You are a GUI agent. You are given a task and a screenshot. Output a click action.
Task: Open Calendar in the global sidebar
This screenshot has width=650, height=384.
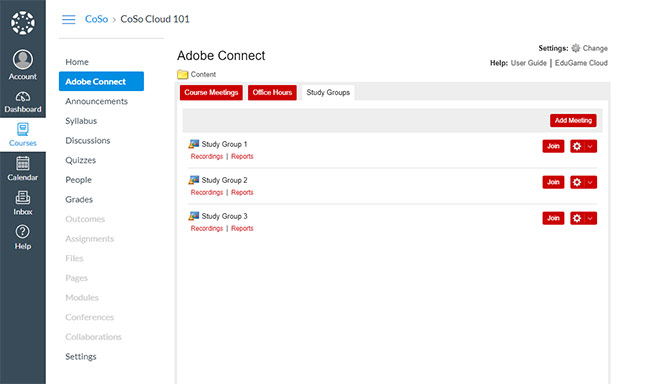click(x=23, y=169)
